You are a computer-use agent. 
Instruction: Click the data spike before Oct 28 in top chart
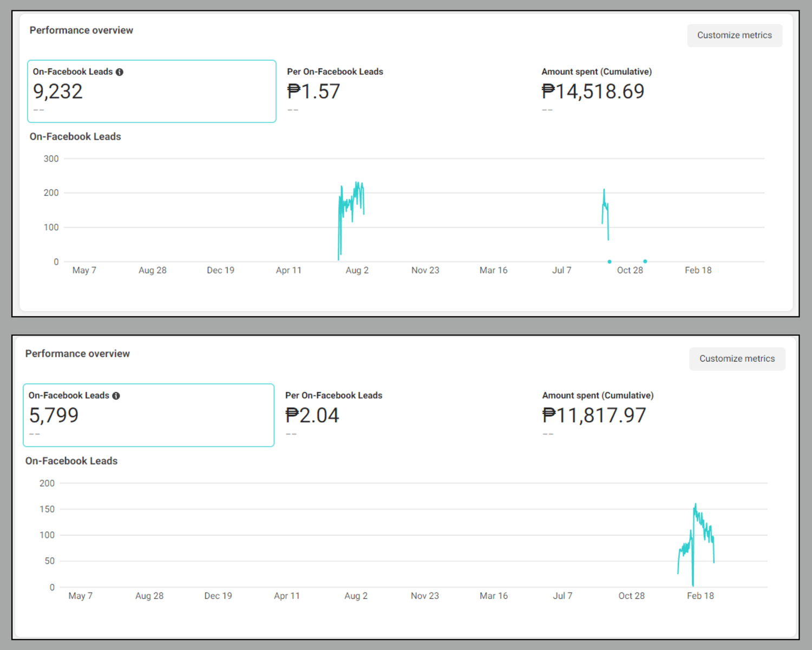(605, 214)
